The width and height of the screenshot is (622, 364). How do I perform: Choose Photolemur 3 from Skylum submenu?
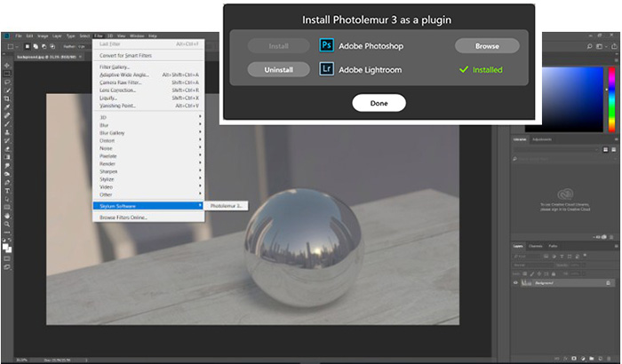227,206
